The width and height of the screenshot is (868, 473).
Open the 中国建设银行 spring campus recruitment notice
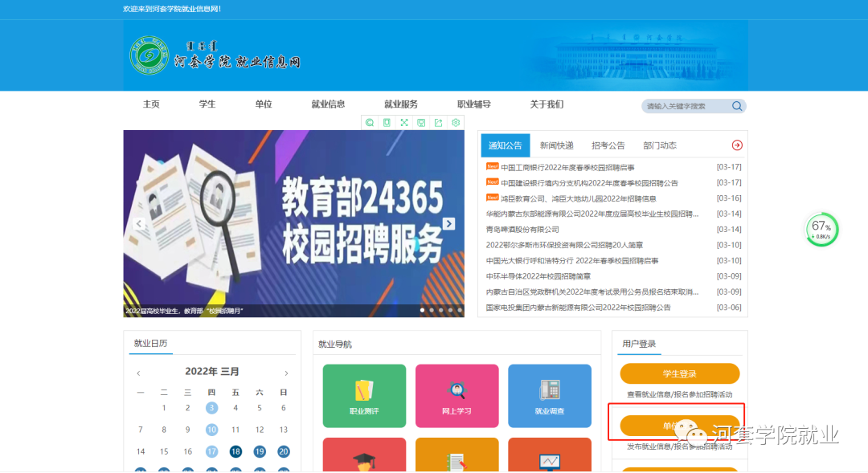[x=589, y=182]
